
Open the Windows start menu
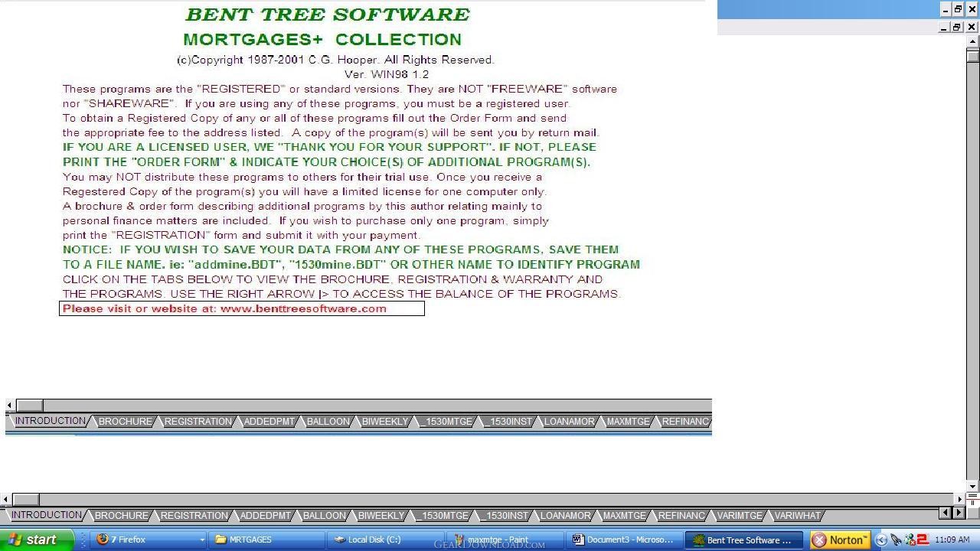click(37, 540)
